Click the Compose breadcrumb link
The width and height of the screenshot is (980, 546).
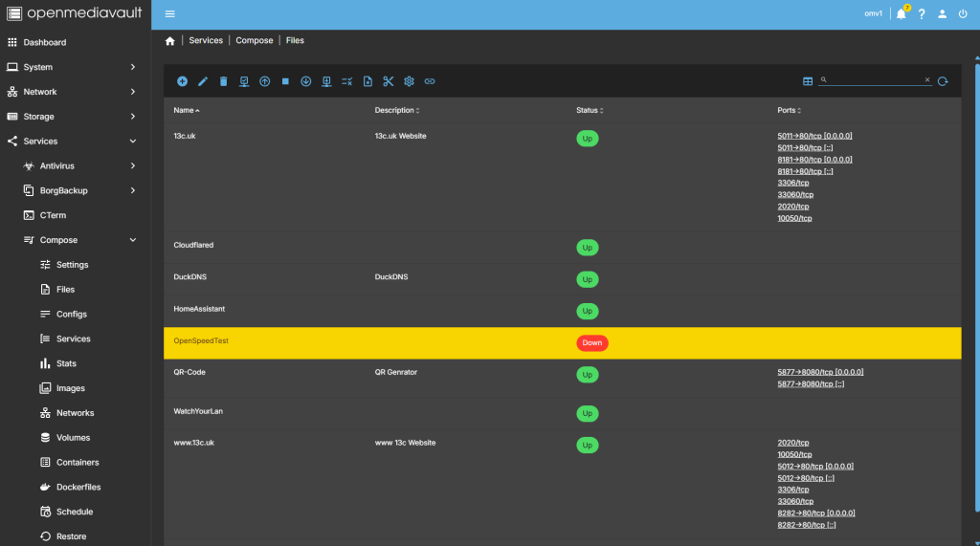click(254, 40)
